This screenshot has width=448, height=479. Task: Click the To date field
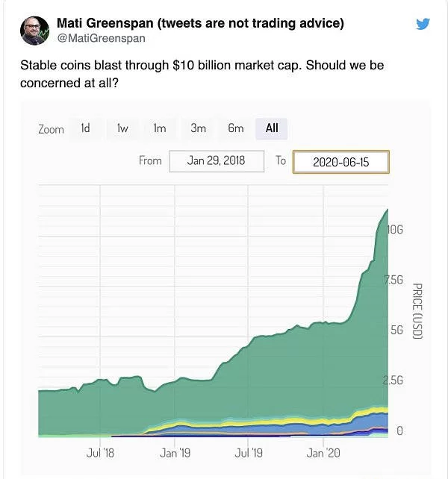pos(340,162)
